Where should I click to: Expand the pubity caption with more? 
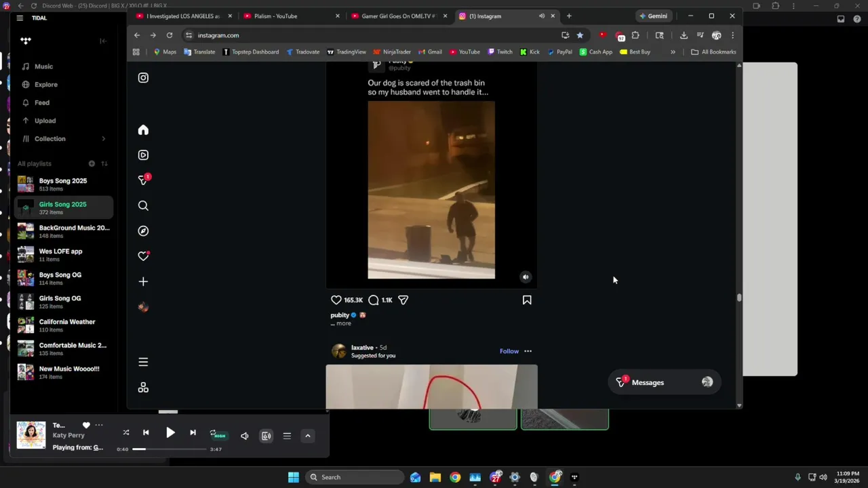(344, 323)
